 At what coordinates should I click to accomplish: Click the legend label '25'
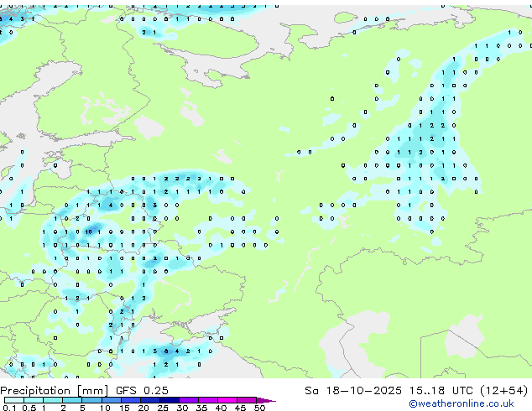(x=163, y=408)
